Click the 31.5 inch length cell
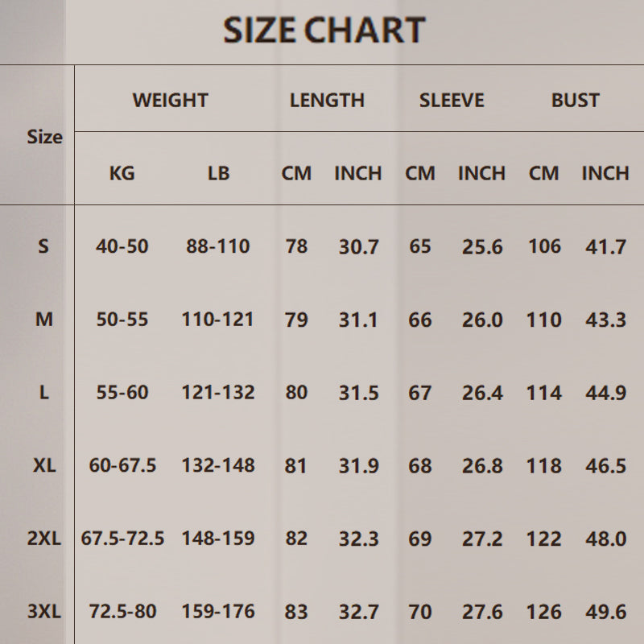This screenshot has height=644, width=644. pyautogui.click(x=358, y=393)
